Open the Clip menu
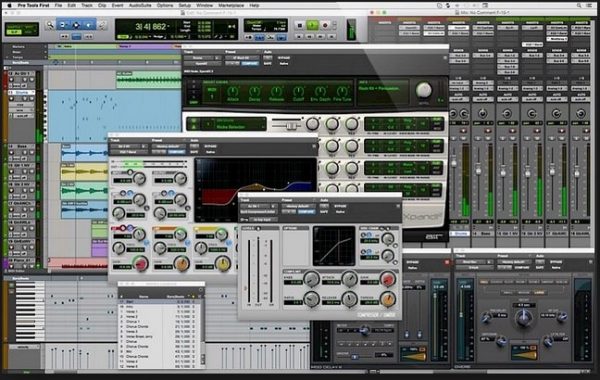 point(102,5)
